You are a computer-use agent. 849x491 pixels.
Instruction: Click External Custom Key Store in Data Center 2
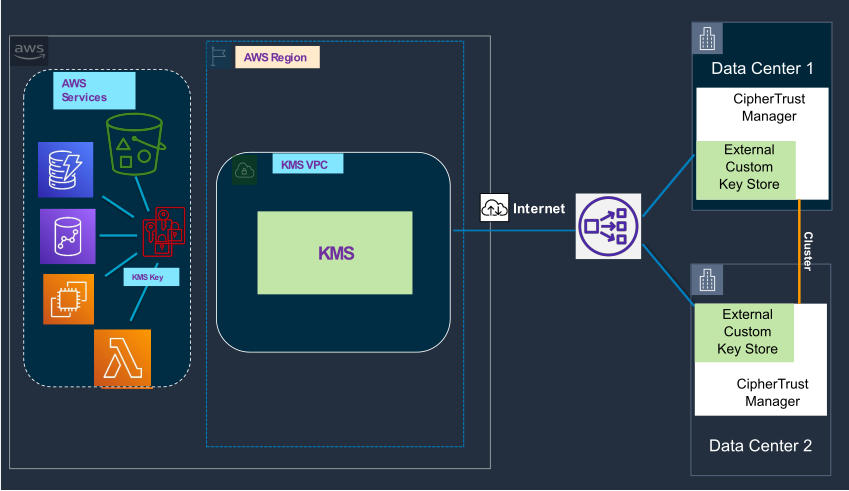coord(747,332)
